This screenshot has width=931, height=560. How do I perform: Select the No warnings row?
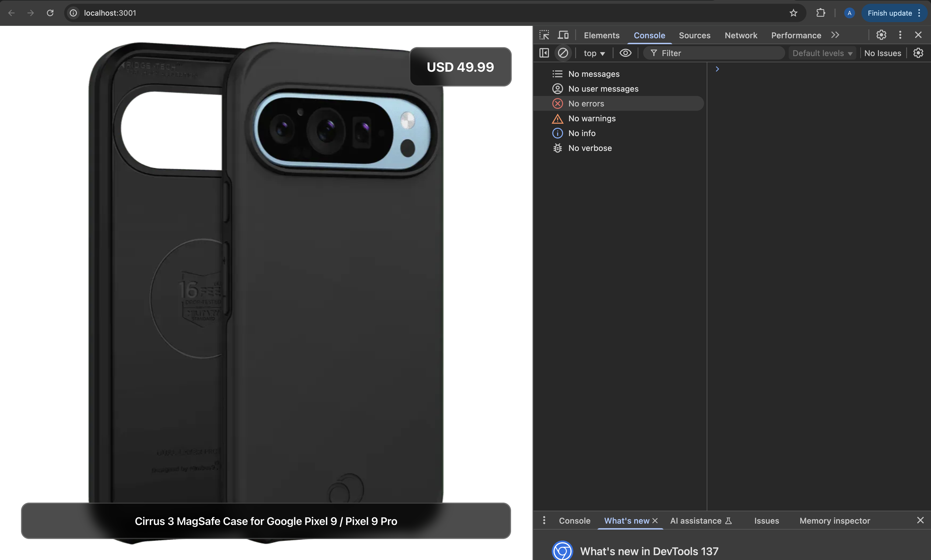(619, 119)
